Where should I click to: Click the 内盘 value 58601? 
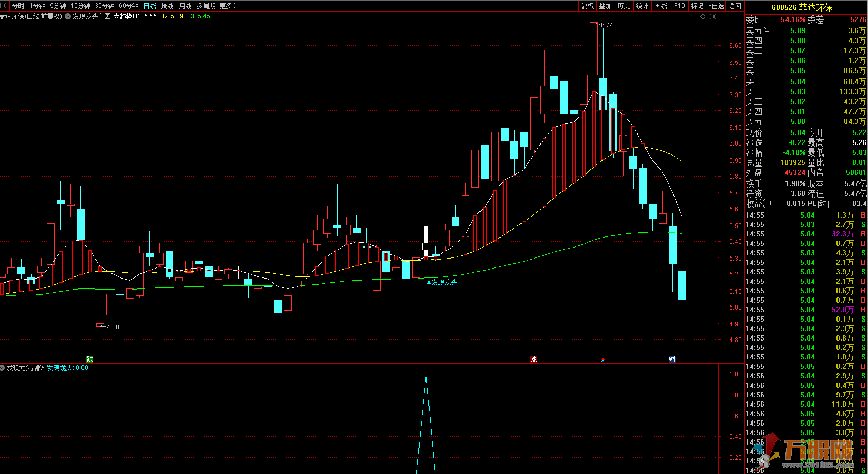[x=856, y=173]
